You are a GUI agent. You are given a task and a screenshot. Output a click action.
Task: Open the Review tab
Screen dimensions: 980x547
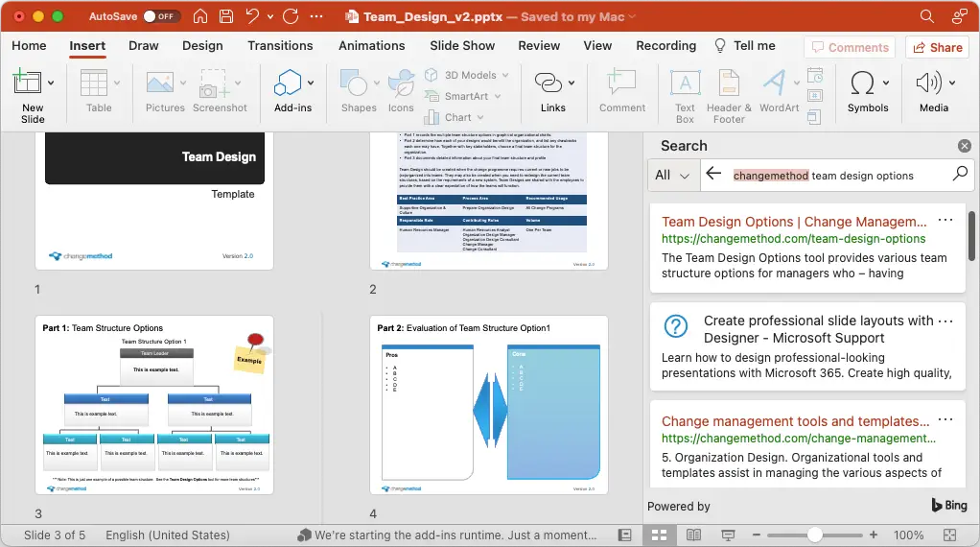click(x=539, y=46)
